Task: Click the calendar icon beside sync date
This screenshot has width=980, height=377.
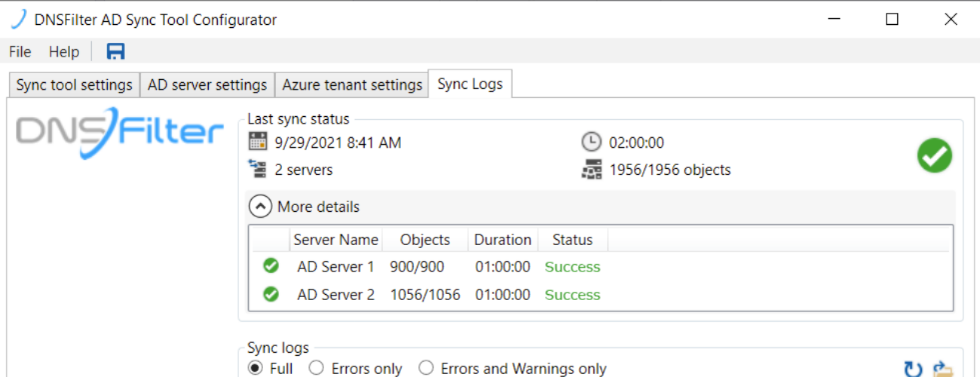Action: [258, 142]
